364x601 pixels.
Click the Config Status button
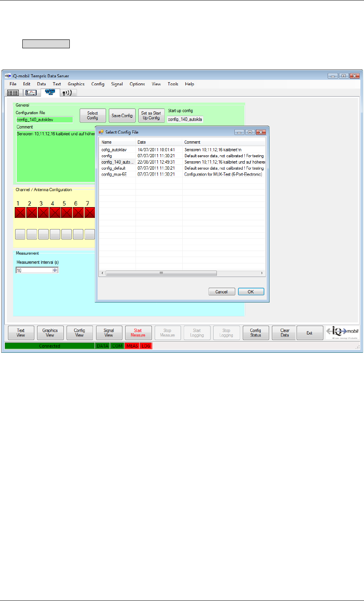pos(256,333)
